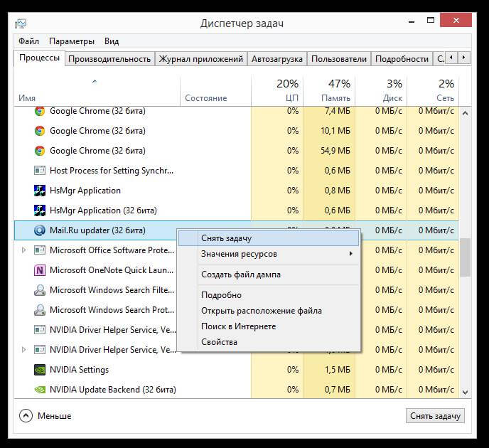Click the vertical scrollbar thumb

[x=465, y=257]
